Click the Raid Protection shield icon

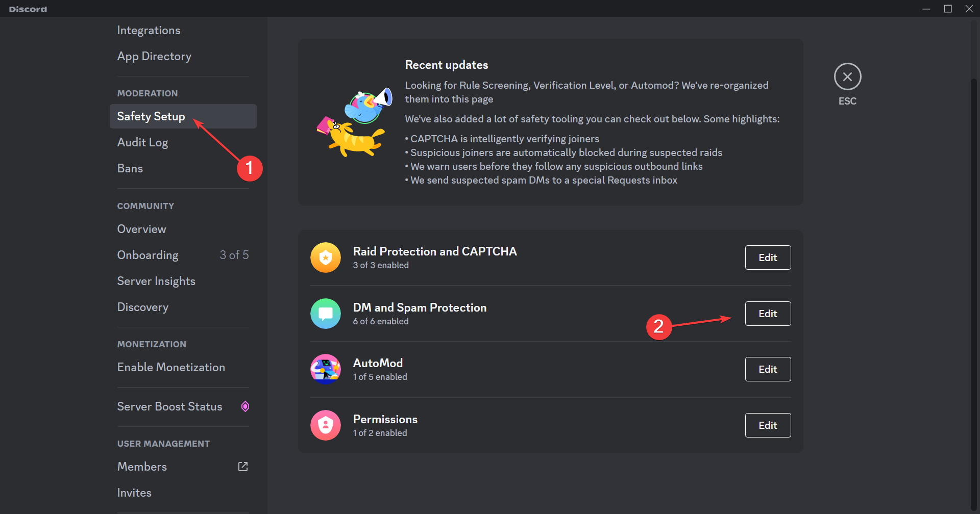pos(326,258)
